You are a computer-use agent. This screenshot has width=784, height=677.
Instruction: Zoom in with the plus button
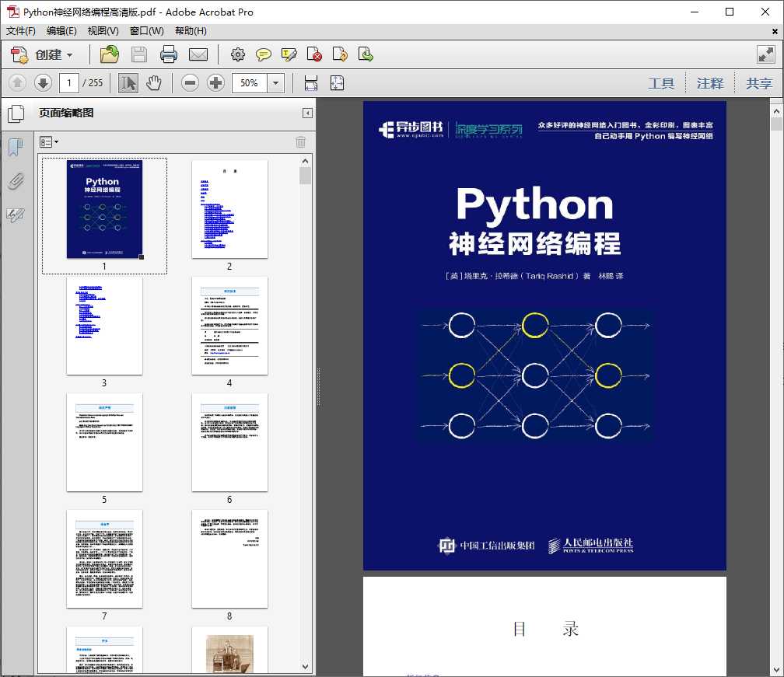[x=216, y=83]
